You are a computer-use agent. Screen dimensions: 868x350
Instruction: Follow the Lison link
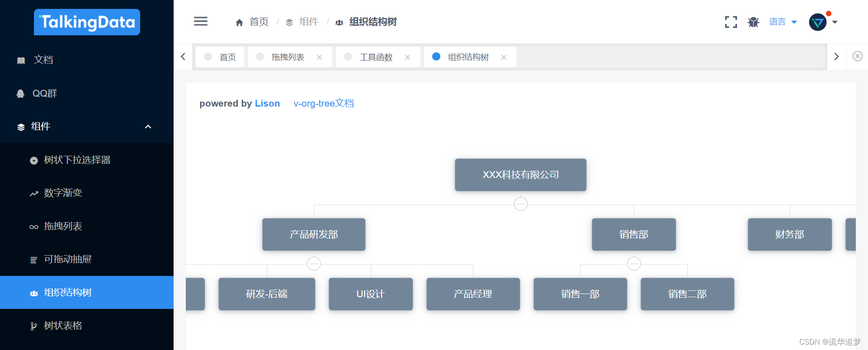(x=267, y=103)
